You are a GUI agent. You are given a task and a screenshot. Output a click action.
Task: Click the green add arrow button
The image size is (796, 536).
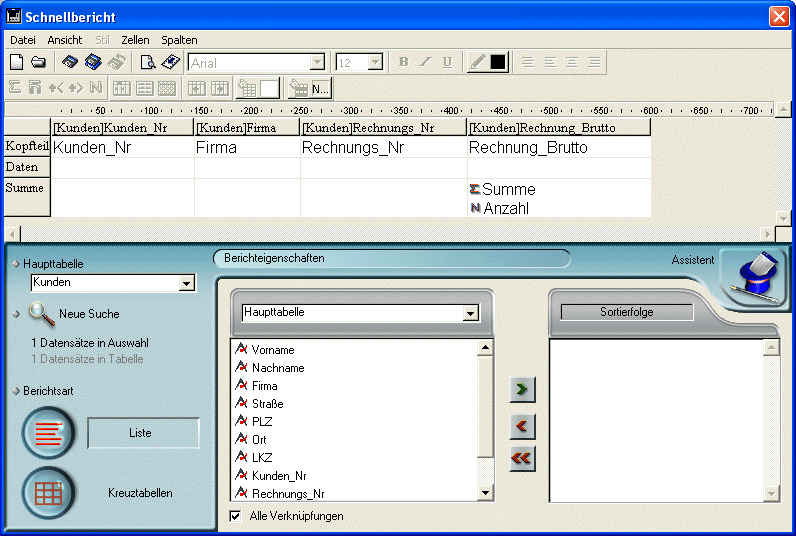coord(521,388)
